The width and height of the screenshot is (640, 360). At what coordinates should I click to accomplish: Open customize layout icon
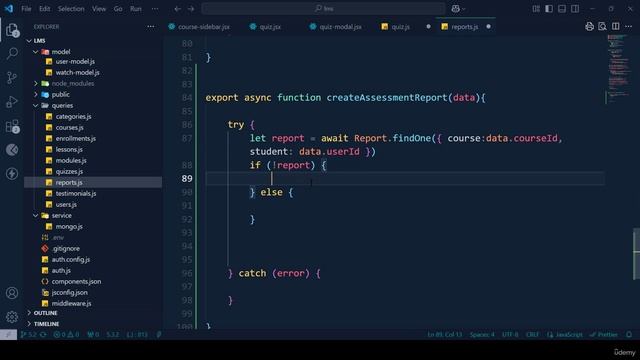(x=536, y=9)
